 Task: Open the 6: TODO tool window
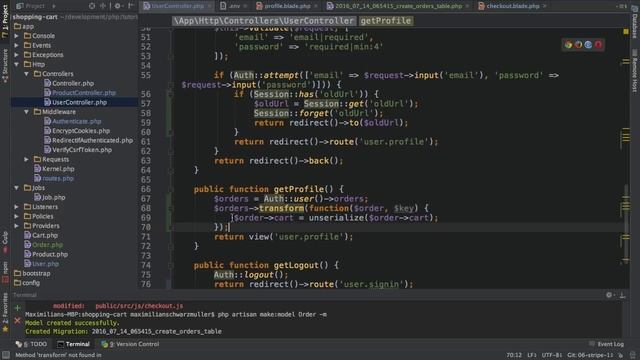pyautogui.click(x=31, y=344)
